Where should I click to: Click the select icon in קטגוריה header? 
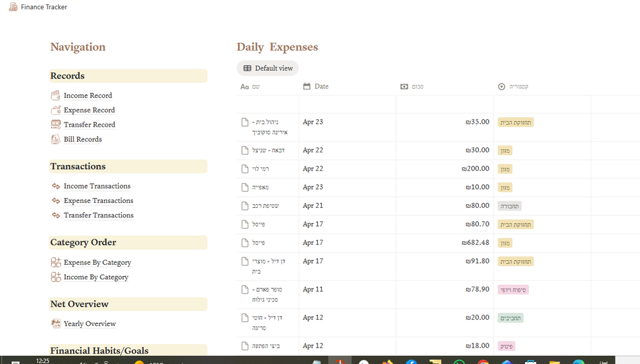[502, 86]
